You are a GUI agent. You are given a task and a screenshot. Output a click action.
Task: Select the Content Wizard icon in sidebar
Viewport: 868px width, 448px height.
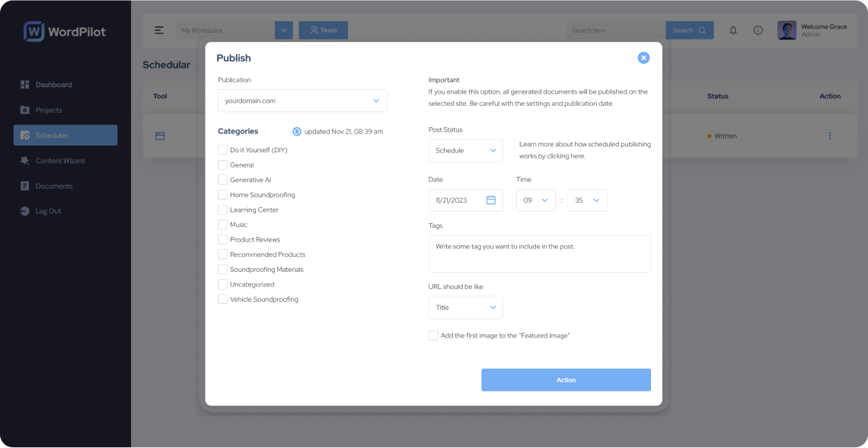25,161
